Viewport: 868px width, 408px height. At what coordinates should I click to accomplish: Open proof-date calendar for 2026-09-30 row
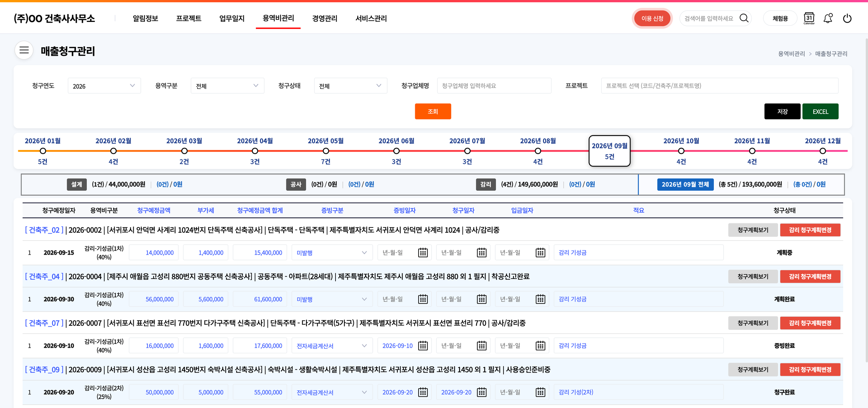click(423, 299)
